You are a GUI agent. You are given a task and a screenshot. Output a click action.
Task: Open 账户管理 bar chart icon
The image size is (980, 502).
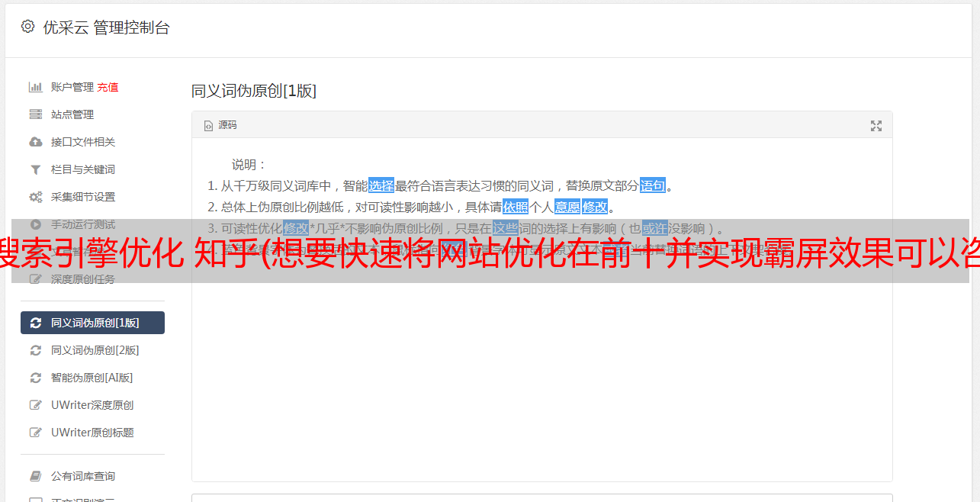coord(35,87)
